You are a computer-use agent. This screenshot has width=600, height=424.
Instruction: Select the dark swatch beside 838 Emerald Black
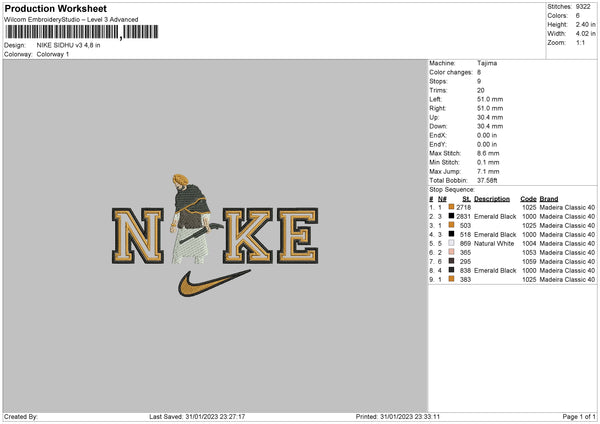coord(451,270)
